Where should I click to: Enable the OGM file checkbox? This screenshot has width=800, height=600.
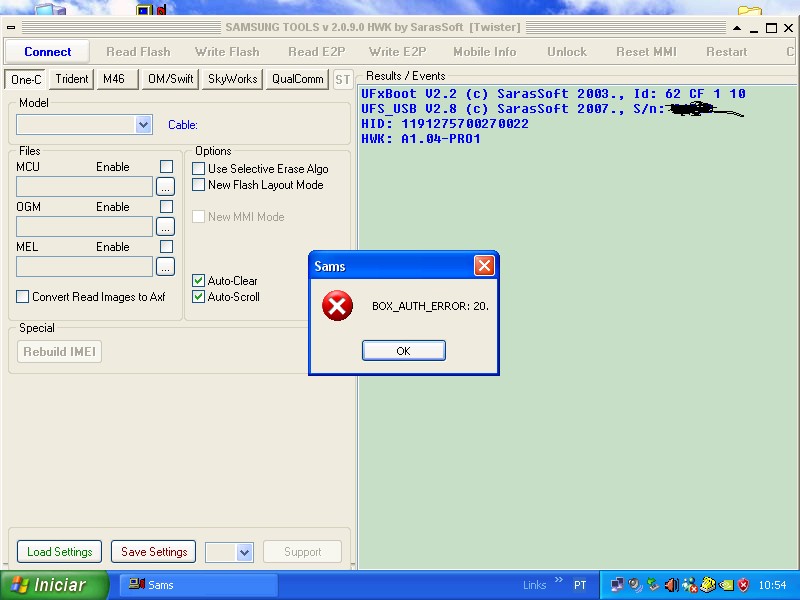pos(166,207)
